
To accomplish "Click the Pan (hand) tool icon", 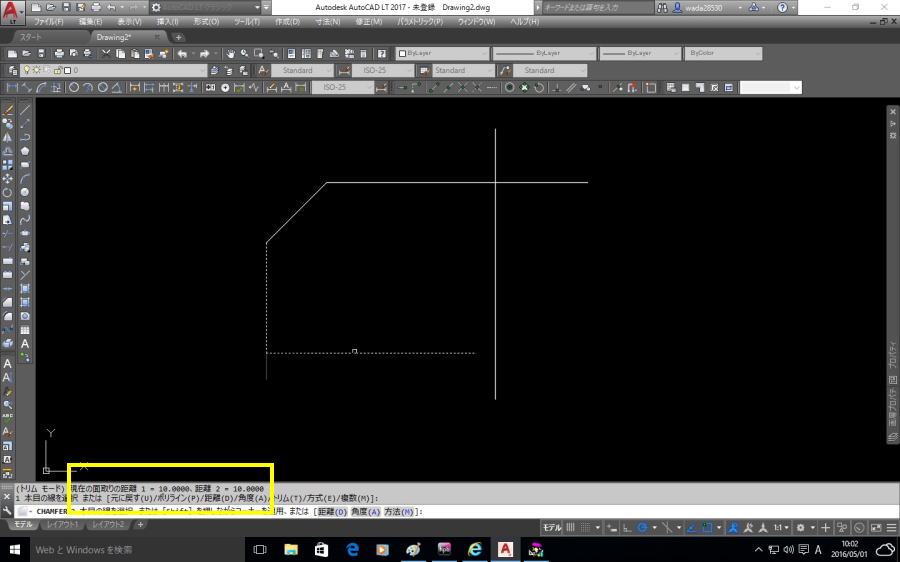I will pyautogui.click(x=231, y=53).
